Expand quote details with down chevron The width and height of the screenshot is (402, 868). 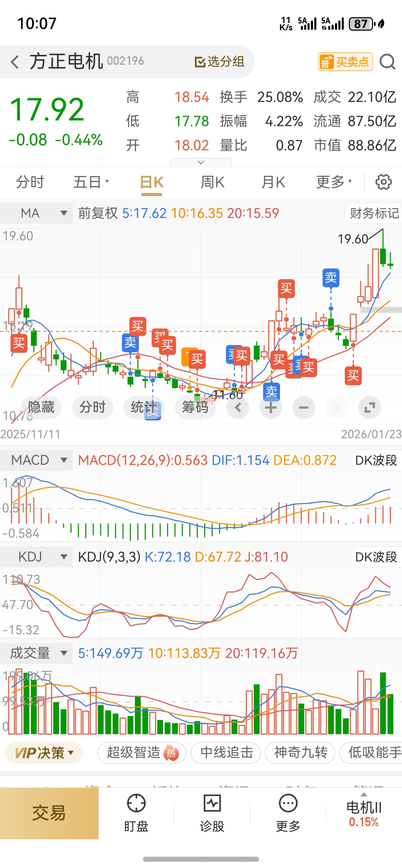click(201, 162)
